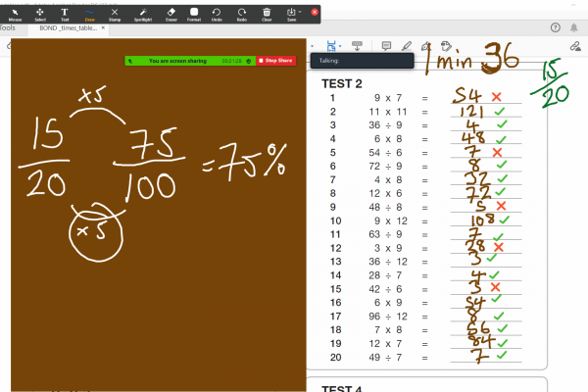
Task: Activate the Text annotation tool
Action: click(x=65, y=13)
